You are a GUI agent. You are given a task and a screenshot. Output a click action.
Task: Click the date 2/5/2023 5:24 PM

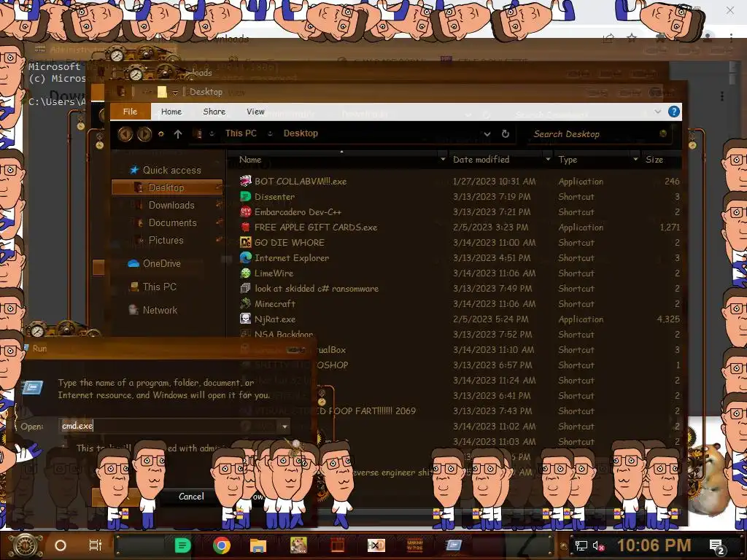490,319
